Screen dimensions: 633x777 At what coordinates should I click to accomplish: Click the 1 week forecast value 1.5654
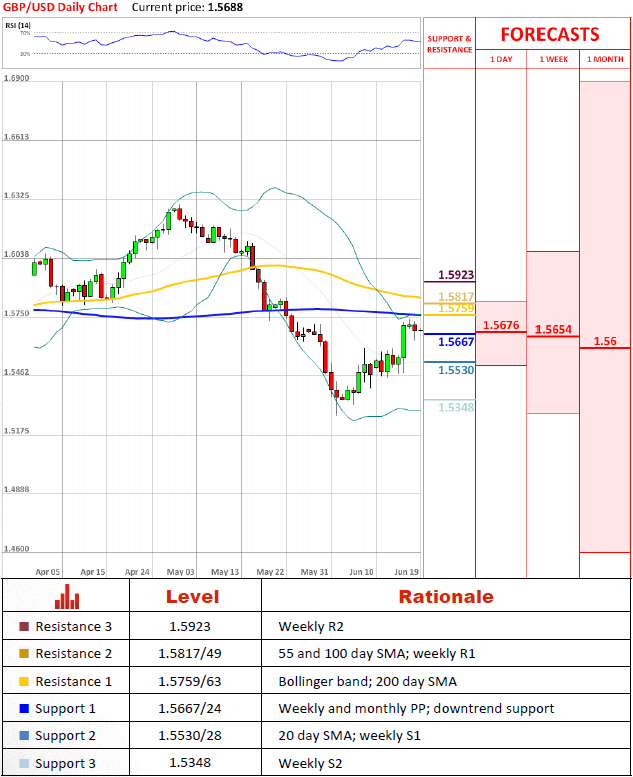[x=553, y=330]
